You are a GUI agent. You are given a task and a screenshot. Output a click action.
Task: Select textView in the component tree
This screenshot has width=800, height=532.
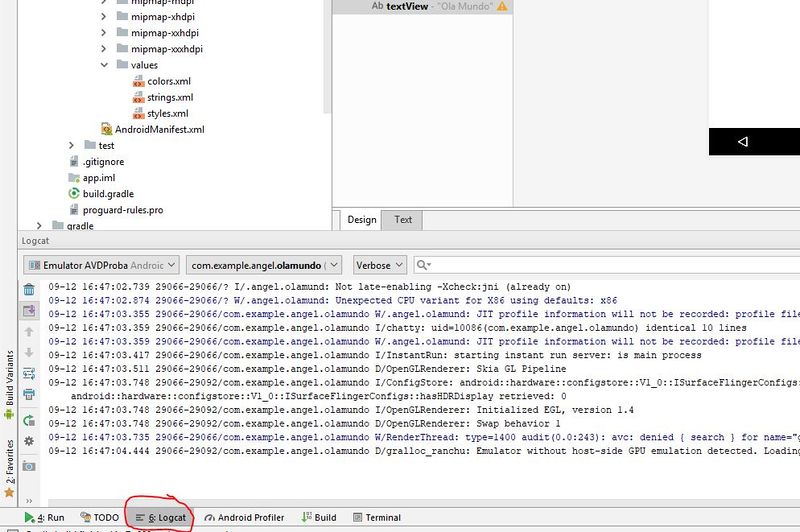tap(421, 7)
